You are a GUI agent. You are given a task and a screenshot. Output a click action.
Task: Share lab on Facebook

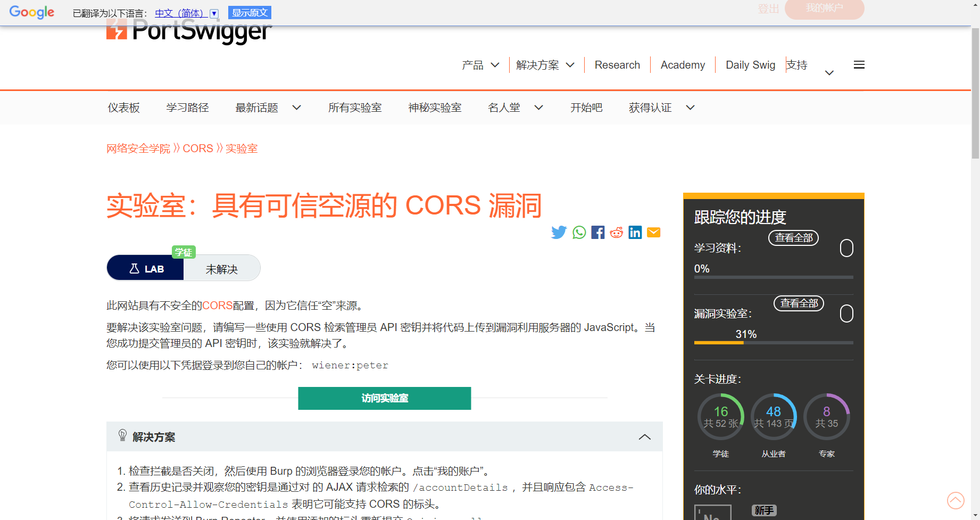coord(597,233)
